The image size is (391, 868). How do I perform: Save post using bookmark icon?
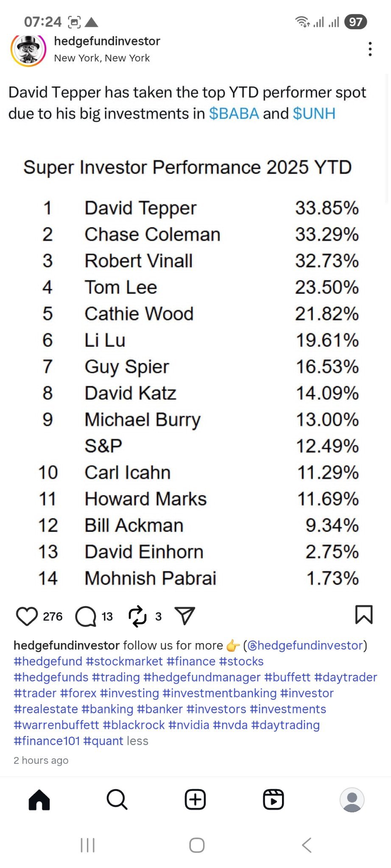click(x=363, y=615)
